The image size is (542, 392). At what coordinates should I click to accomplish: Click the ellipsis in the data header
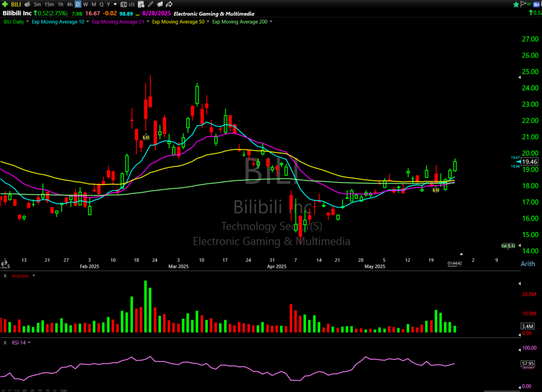coord(137,15)
